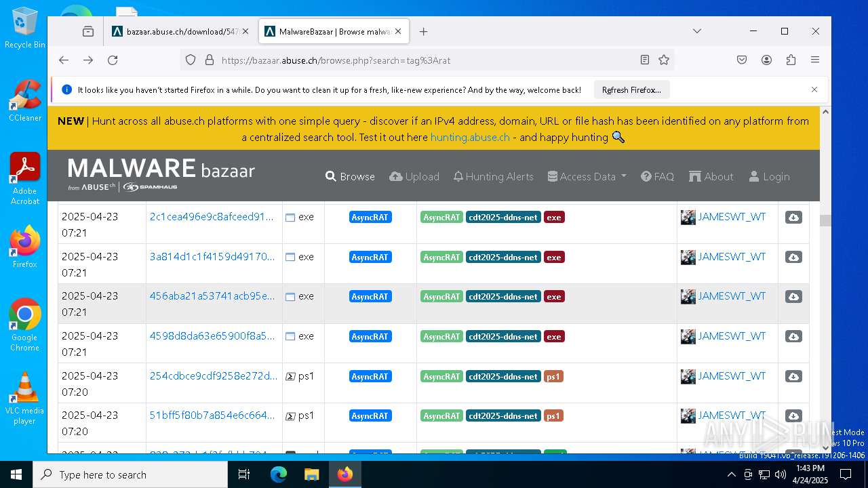The image size is (868, 488).
Task: Focus the browser address bar
Action: 427,60
